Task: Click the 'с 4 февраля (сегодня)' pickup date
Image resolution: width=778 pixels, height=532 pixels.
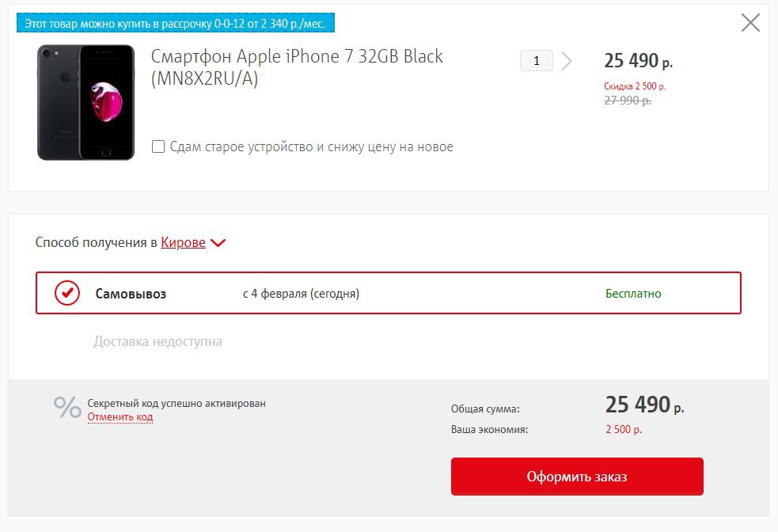Action: pyautogui.click(x=301, y=294)
